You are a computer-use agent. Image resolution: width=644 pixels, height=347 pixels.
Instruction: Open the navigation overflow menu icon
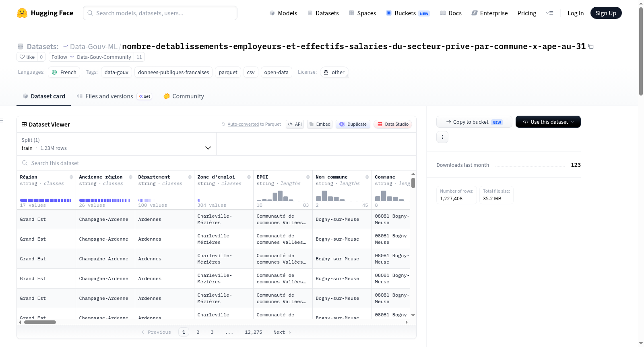549,13
